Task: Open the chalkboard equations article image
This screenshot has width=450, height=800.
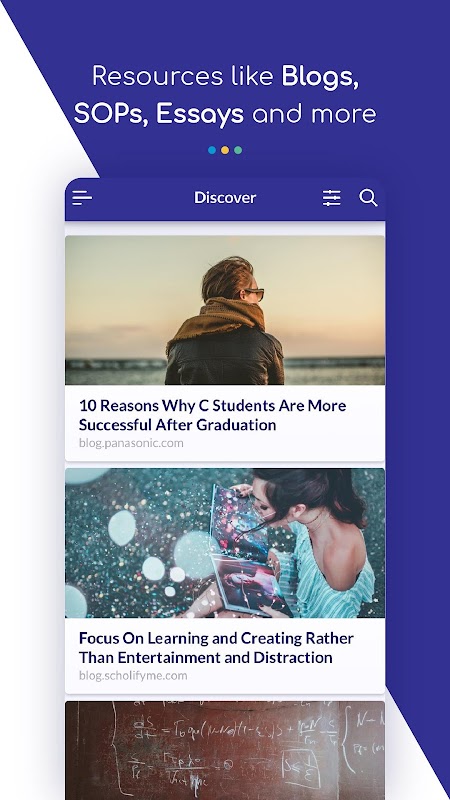Action: pyautogui.click(x=225, y=751)
